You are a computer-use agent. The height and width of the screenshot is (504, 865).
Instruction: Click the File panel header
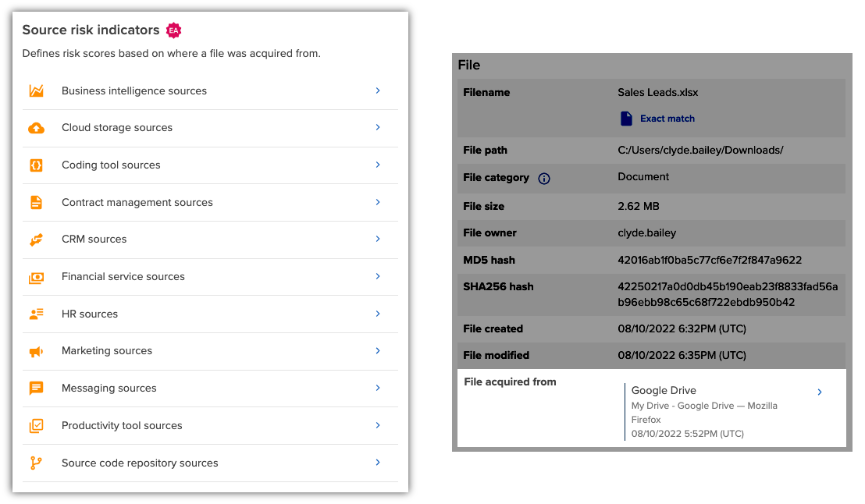(x=468, y=65)
